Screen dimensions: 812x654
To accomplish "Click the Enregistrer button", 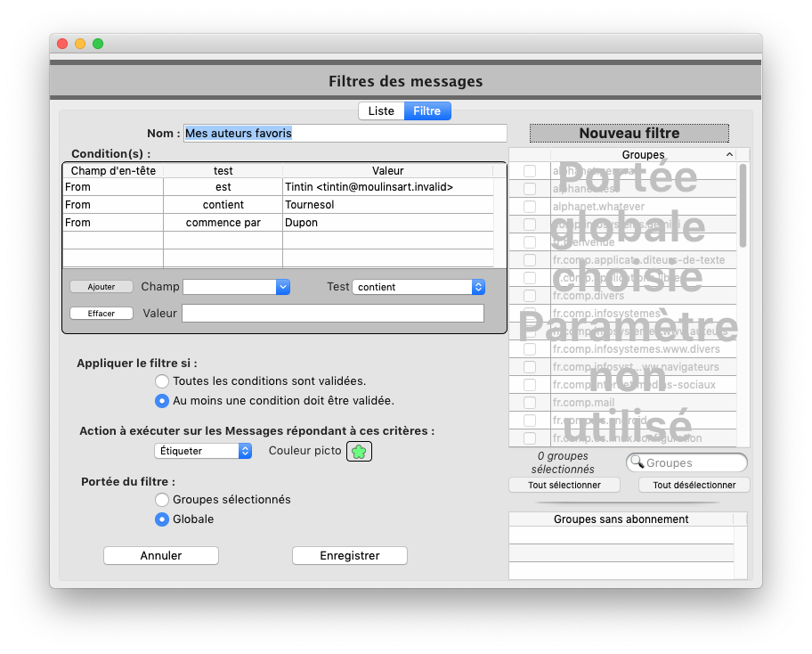I will tap(349, 555).
